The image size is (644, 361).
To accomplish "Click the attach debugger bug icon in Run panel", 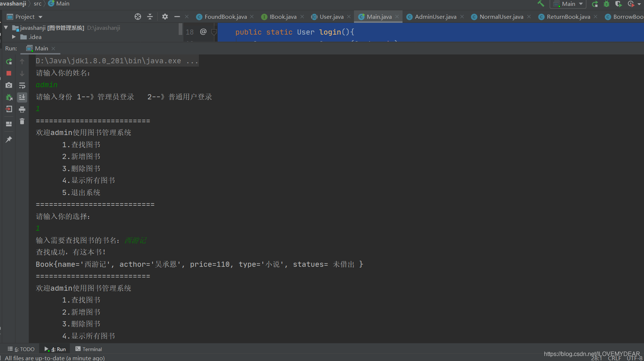I will 9,97.
